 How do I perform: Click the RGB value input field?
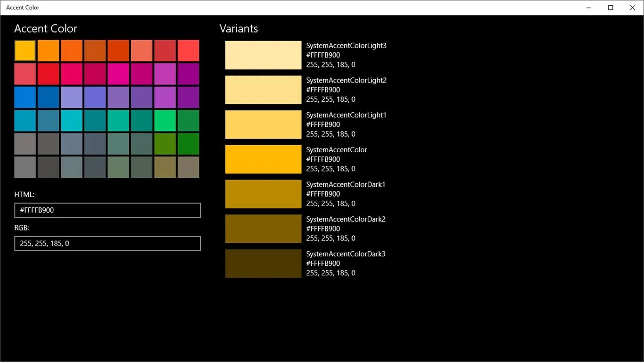click(x=107, y=244)
